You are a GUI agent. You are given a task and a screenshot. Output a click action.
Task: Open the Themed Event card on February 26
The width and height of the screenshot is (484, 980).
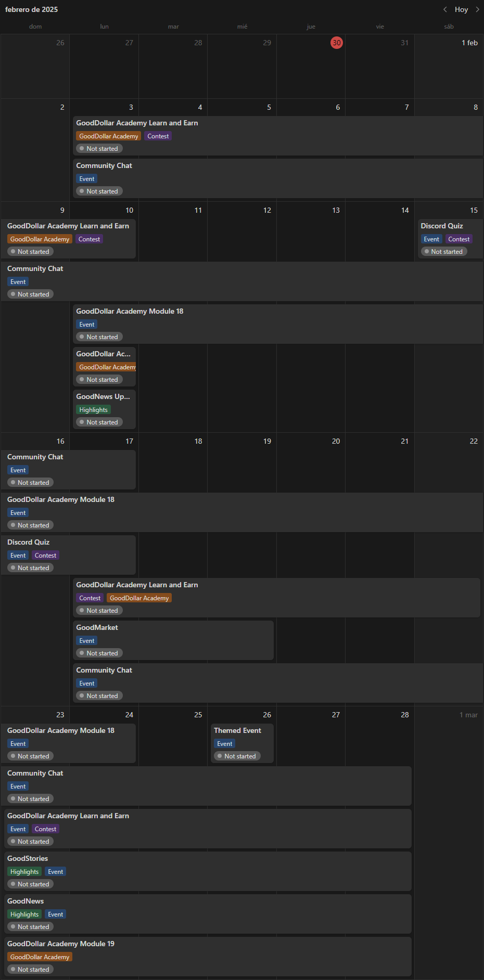click(242, 743)
